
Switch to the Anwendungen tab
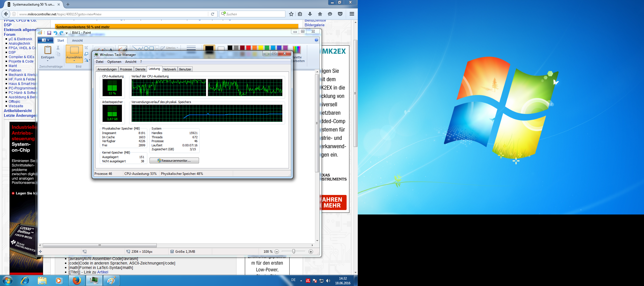click(x=107, y=69)
